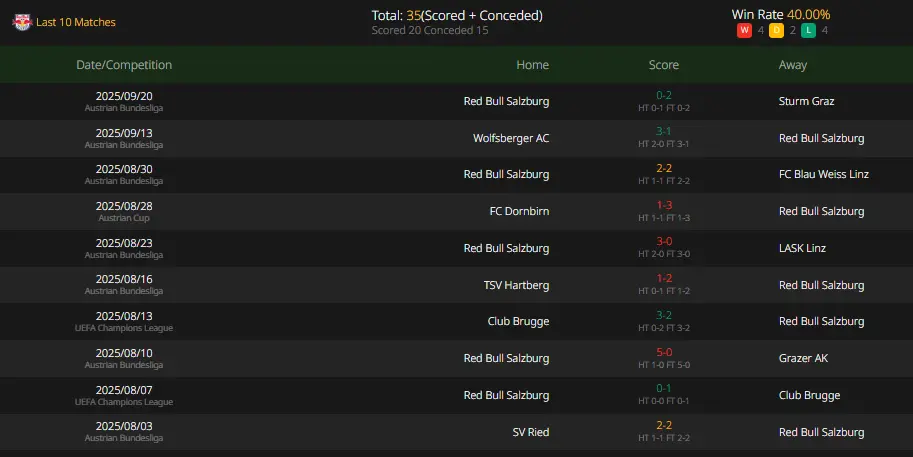Click the red W wins badge
Viewport: 913px width, 457px height.
click(x=744, y=30)
